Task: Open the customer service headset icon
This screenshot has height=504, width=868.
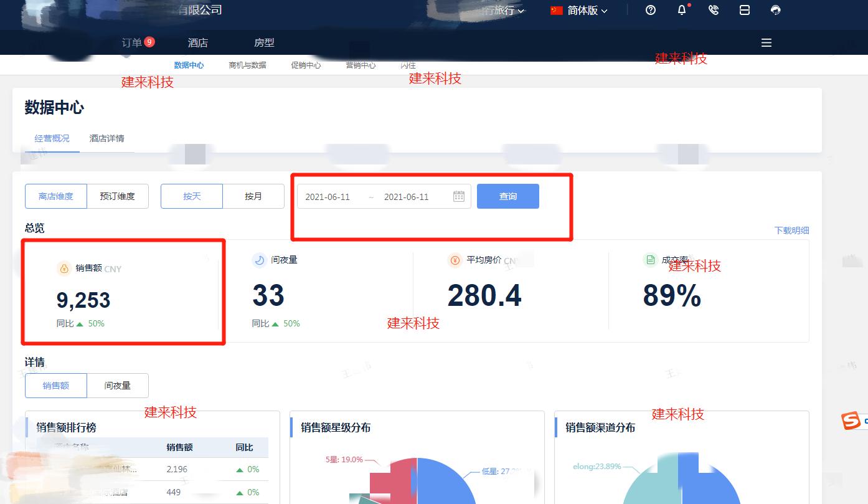Action: click(x=775, y=10)
